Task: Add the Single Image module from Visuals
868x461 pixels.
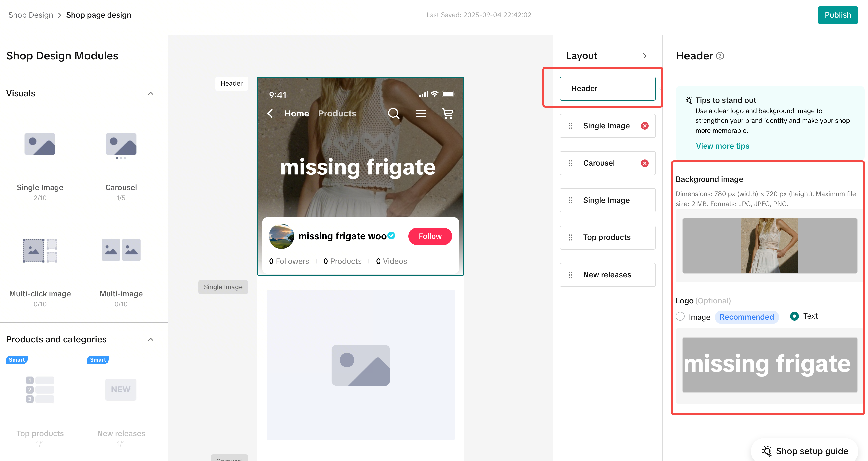Action: (40, 144)
